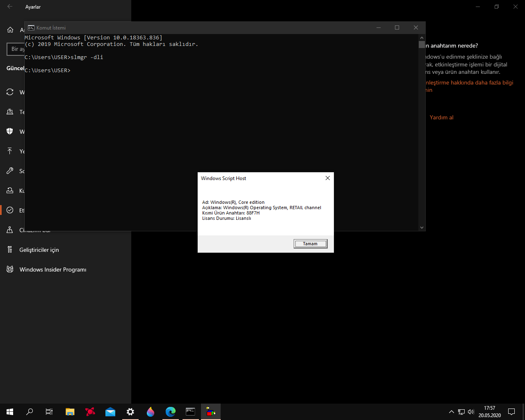Viewport: 525px width, 420px height.
Task: Click the Command Prompt scrollbar down arrow
Action: click(422, 227)
